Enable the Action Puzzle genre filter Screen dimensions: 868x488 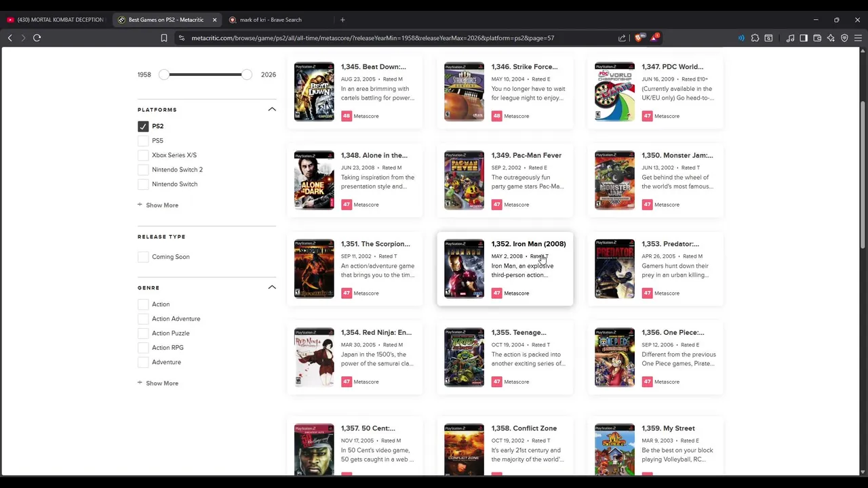[143, 333]
